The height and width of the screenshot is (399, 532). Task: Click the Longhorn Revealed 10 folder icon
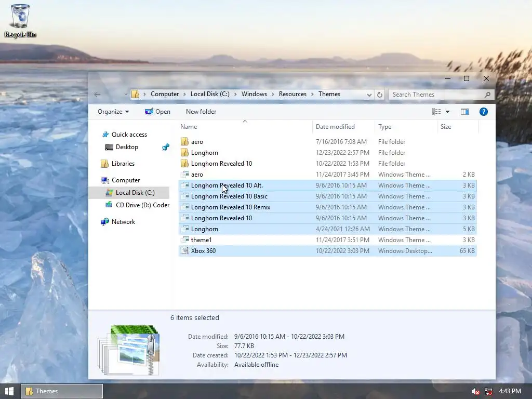click(184, 163)
